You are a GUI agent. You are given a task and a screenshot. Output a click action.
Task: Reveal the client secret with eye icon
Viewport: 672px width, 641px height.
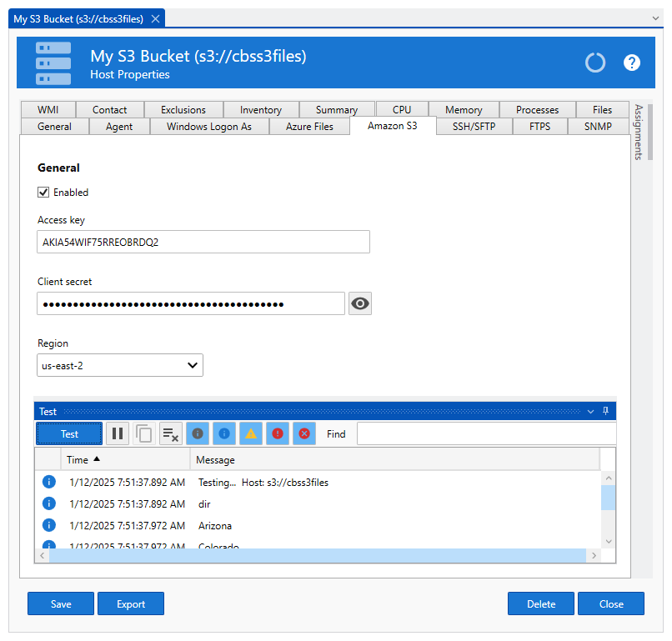click(x=360, y=303)
